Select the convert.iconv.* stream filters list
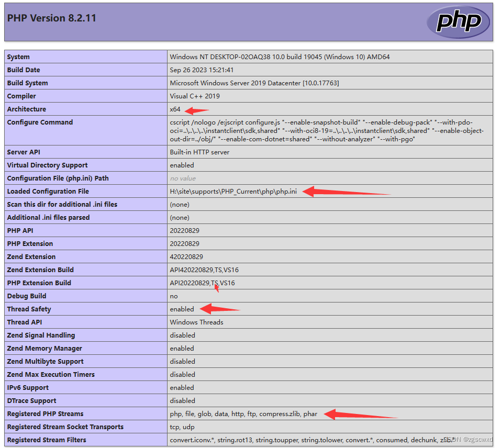The image size is (501, 448). click(313, 440)
